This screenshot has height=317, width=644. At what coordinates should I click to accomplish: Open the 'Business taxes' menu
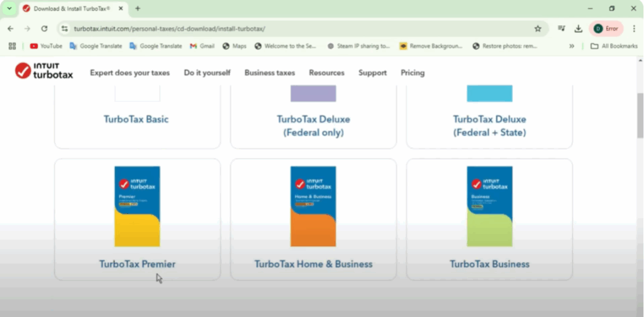(270, 73)
